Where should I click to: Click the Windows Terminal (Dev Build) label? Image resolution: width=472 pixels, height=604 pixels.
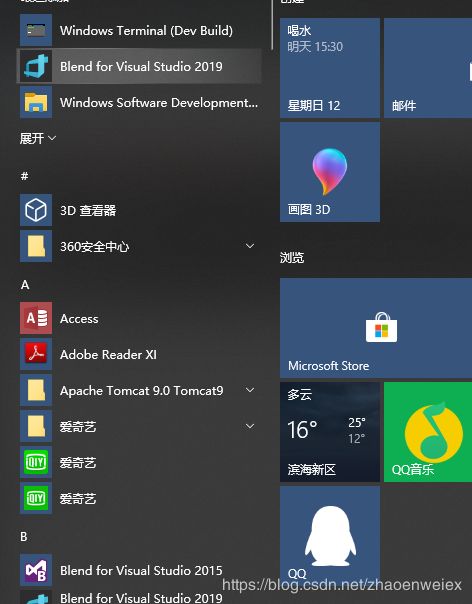pos(146,30)
